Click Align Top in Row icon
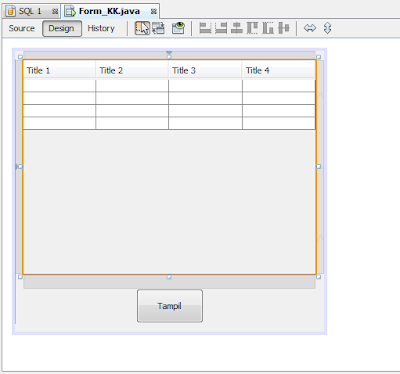 (x=252, y=28)
